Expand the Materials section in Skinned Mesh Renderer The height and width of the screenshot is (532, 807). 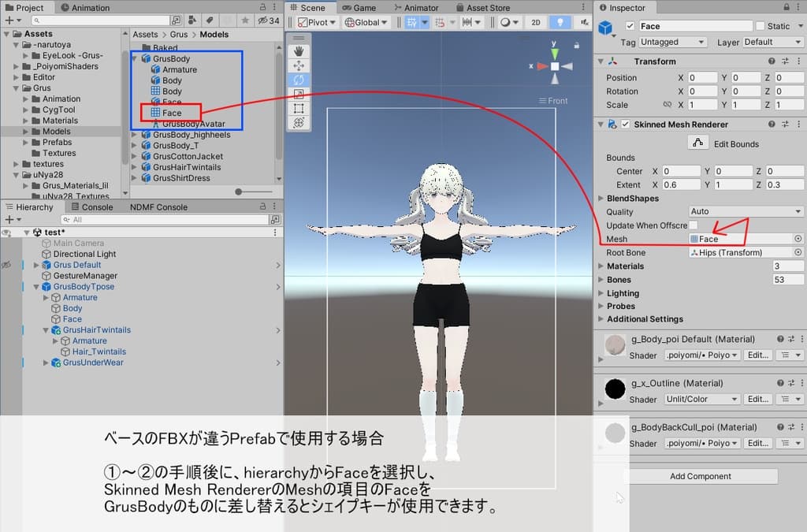point(601,266)
